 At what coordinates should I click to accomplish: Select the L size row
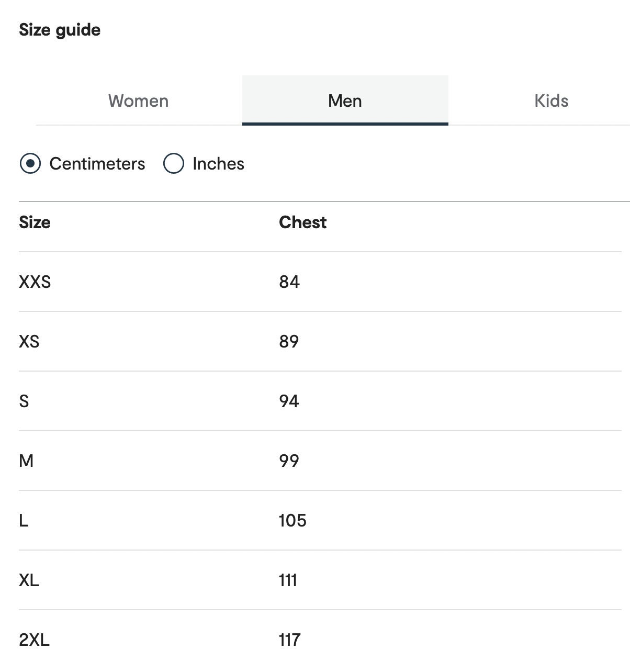coord(320,521)
